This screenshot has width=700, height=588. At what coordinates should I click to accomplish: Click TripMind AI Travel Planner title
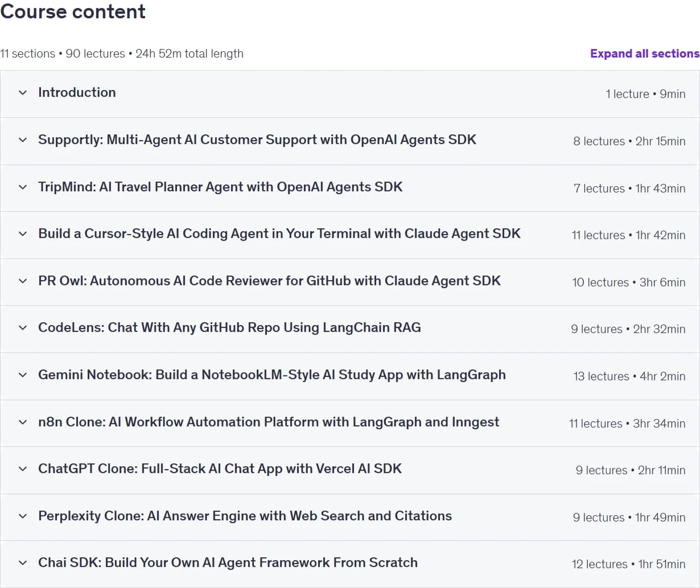pos(220,187)
